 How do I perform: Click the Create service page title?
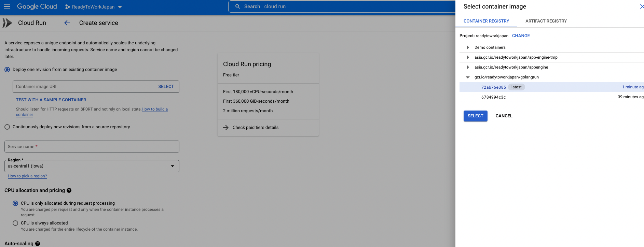tap(99, 23)
